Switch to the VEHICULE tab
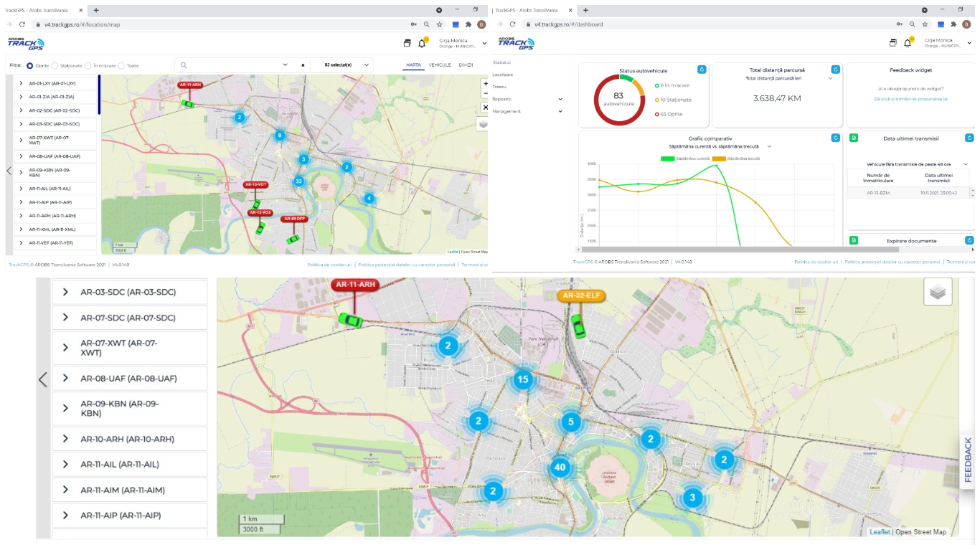Image resolution: width=980 pixels, height=550 pixels. pyautogui.click(x=440, y=65)
